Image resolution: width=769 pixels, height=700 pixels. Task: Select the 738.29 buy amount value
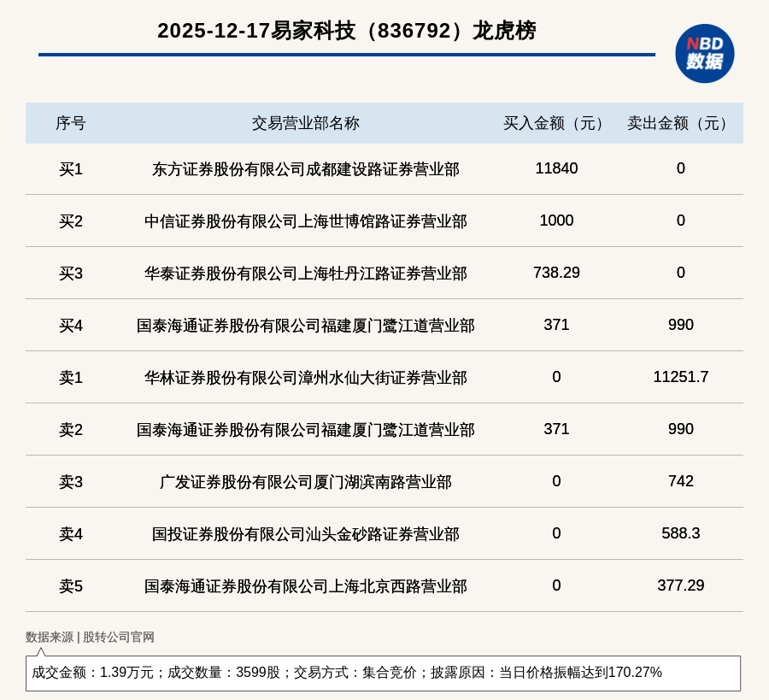tap(556, 273)
